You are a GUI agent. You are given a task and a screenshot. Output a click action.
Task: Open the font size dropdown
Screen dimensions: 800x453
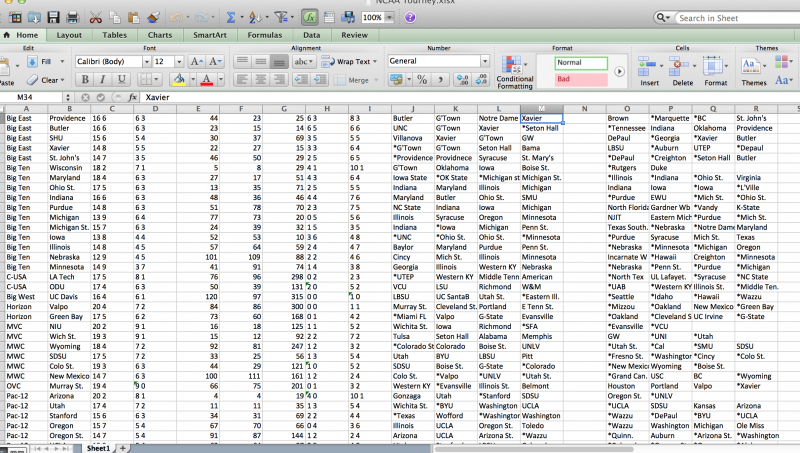[179, 62]
